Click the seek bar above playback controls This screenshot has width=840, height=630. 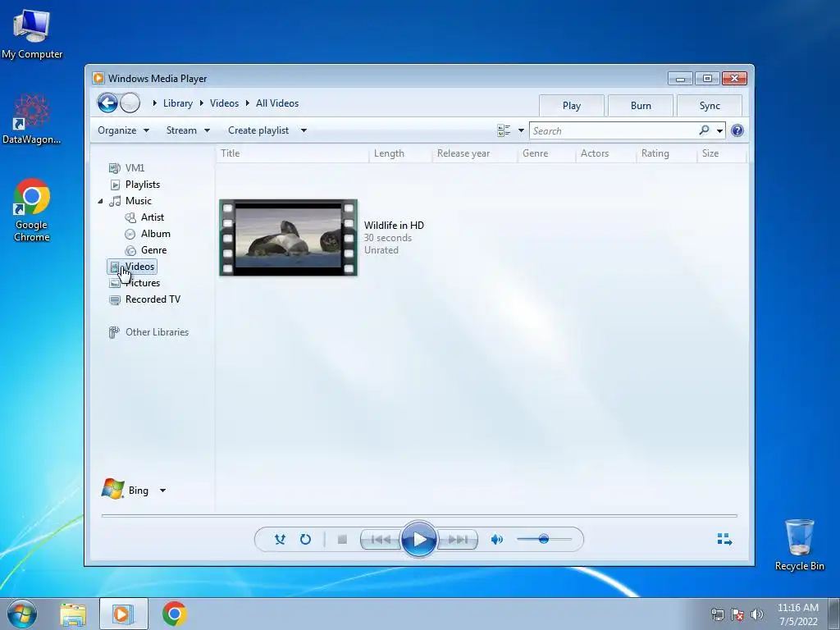coord(419,515)
